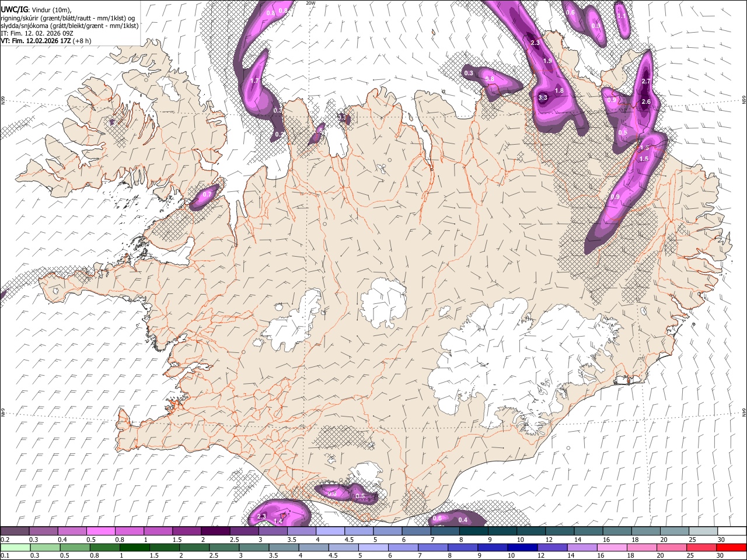Click the 0.7 precipitation value on the map
Image resolution: width=747 pixels, height=560 pixels.
click(x=207, y=194)
